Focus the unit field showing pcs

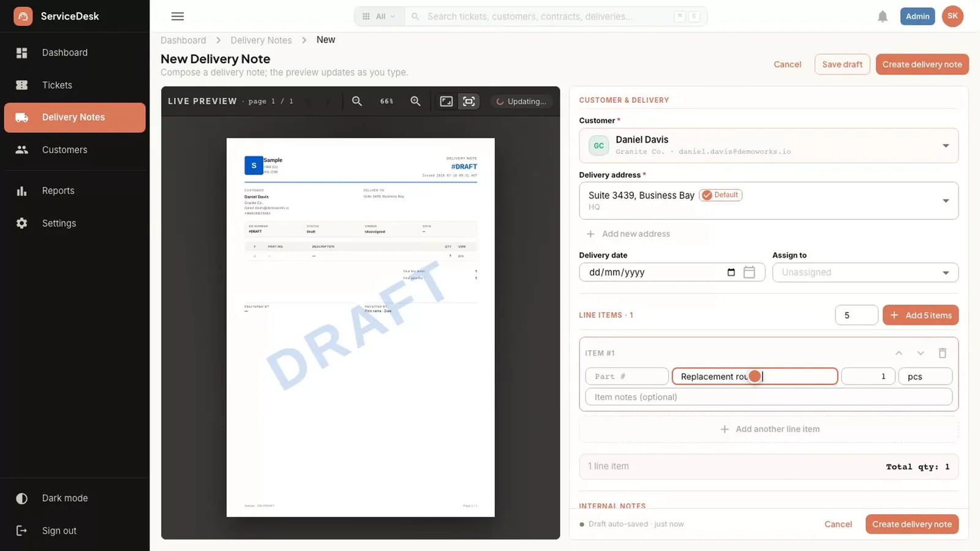tap(925, 377)
